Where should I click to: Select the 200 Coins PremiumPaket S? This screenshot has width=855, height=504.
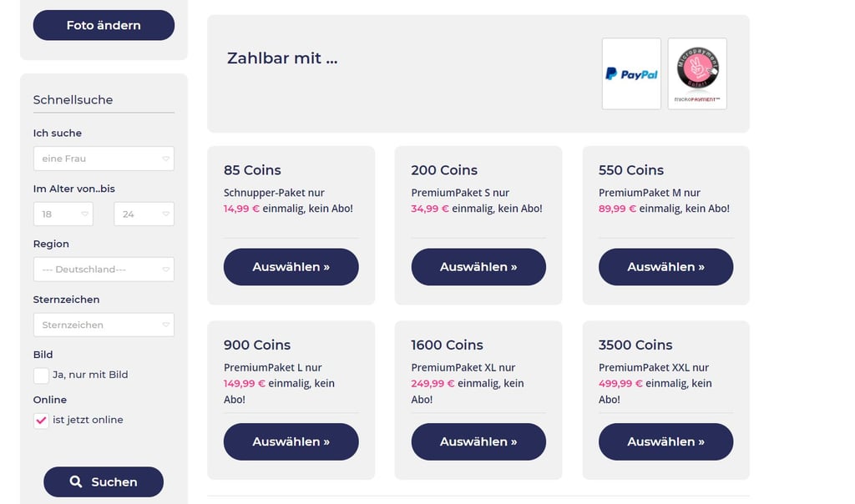478,267
